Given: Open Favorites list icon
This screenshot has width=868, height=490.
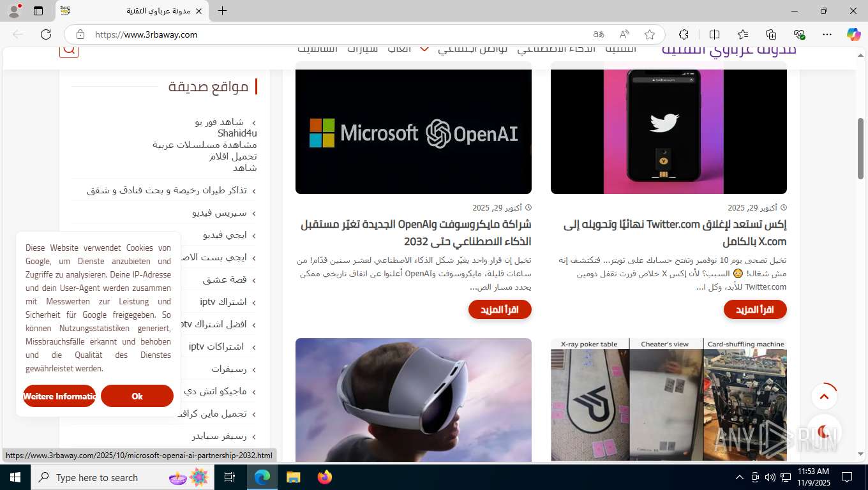Looking at the screenshot, I should (x=743, y=34).
